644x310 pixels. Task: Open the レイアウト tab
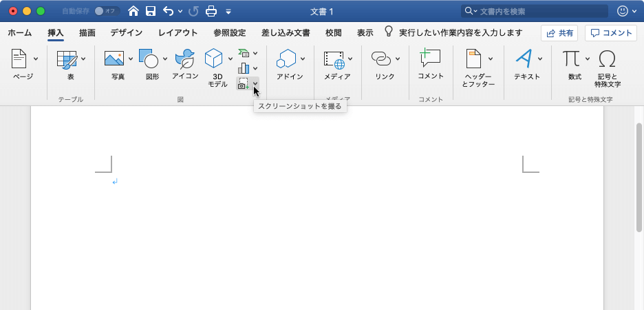(178, 33)
